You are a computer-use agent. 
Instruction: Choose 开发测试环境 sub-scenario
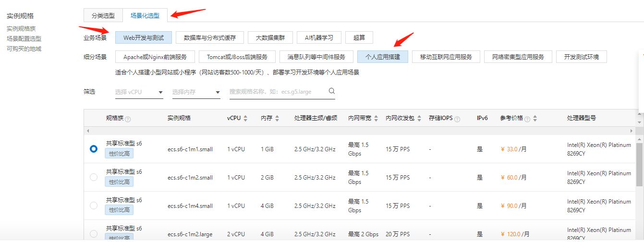point(582,57)
